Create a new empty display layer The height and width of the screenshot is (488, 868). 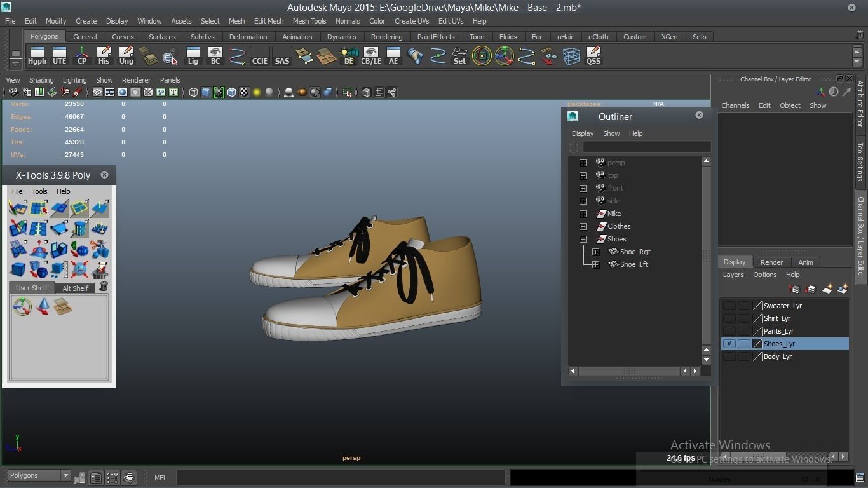(827, 289)
